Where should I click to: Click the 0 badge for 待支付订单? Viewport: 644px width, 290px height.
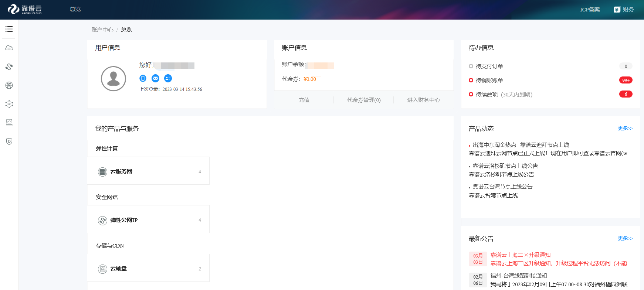click(x=626, y=66)
